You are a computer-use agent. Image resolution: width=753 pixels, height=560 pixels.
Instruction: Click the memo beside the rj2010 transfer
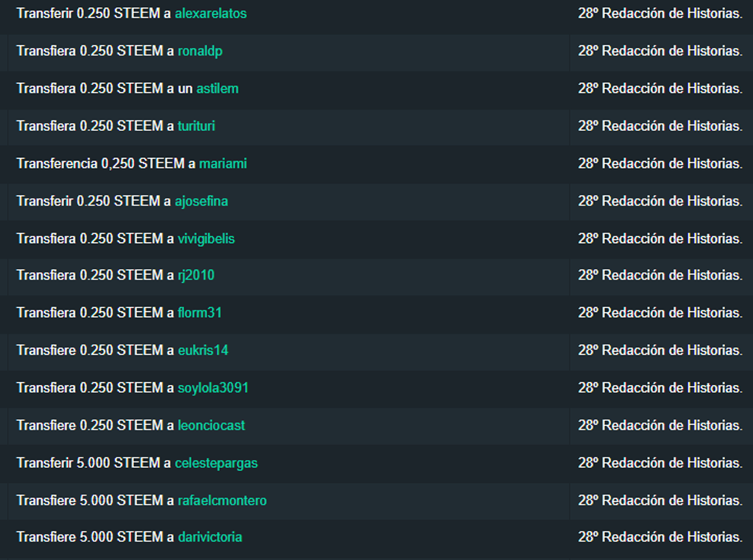coord(660,275)
